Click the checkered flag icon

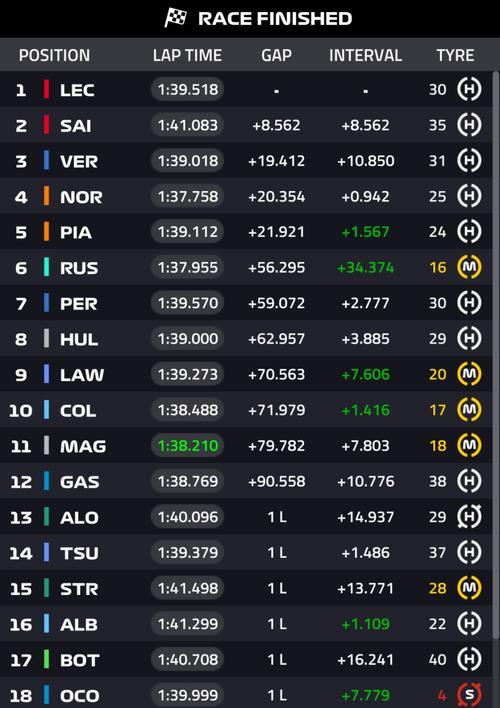pos(175,18)
